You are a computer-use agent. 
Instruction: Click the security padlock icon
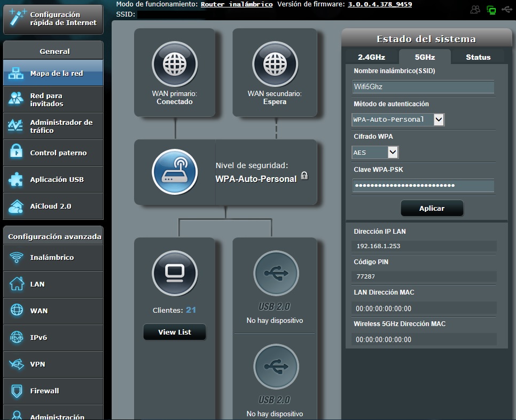tap(304, 176)
